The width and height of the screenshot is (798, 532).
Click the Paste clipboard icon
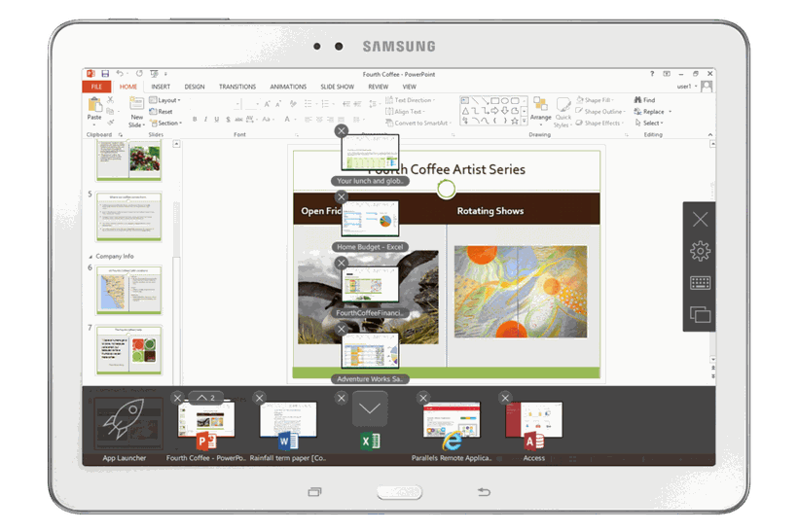pyautogui.click(x=94, y=104)
